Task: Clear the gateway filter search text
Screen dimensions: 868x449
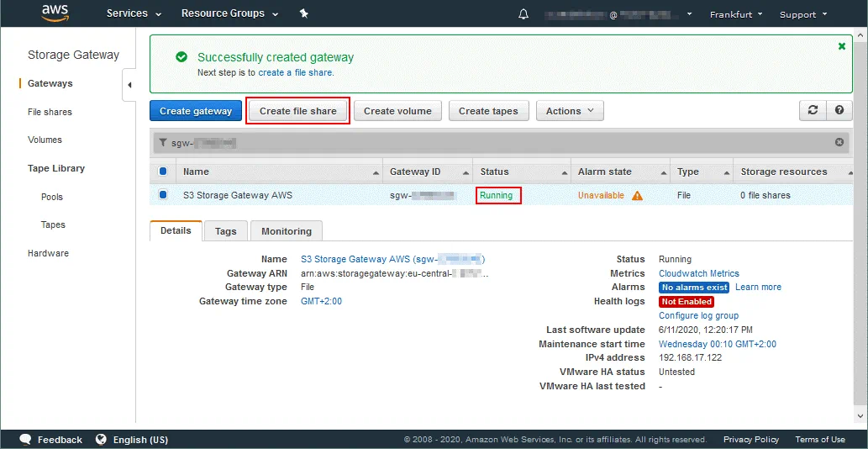Action: point(839,143)
